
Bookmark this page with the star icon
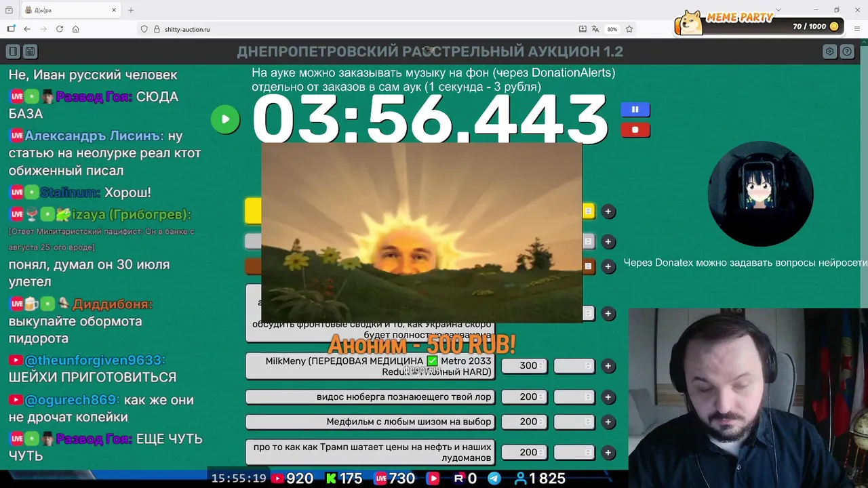pos(629,29)
